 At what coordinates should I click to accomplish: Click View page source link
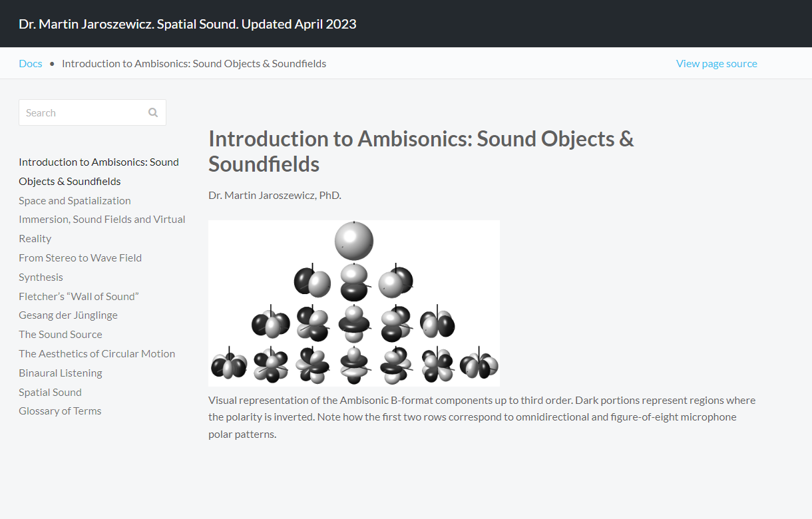point(716,64)
